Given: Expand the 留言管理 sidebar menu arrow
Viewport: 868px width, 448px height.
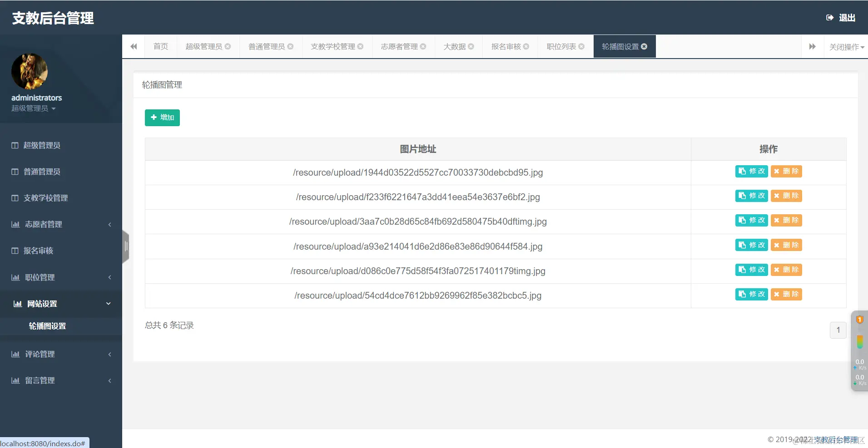Looking at the screenshot, I should pyautogui.click(x=109, y=380).
